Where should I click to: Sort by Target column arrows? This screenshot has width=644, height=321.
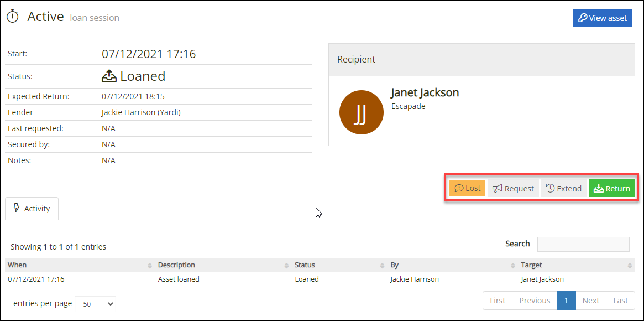tap(630, 266)
